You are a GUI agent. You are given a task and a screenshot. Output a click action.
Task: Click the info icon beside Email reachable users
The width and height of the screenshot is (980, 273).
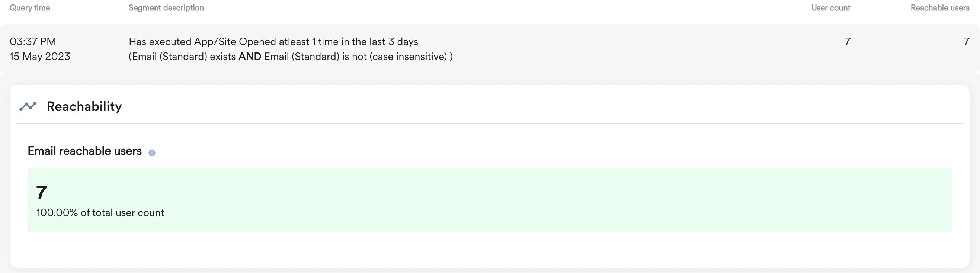point(152,152)
